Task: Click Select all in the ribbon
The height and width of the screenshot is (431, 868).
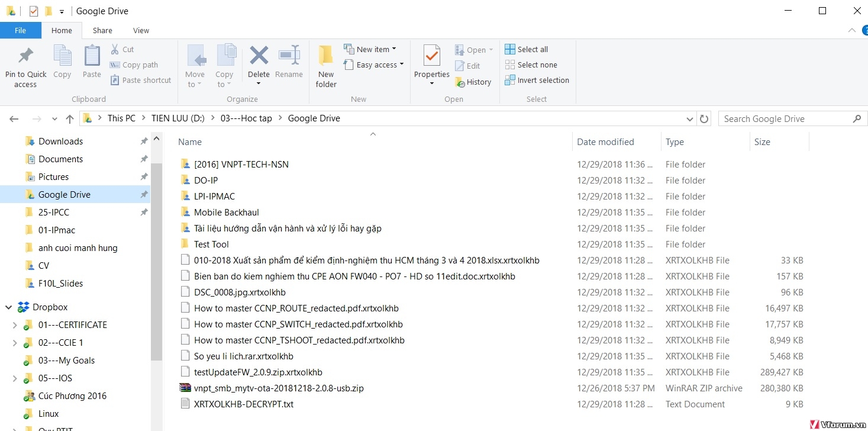Action: [527, 49]
